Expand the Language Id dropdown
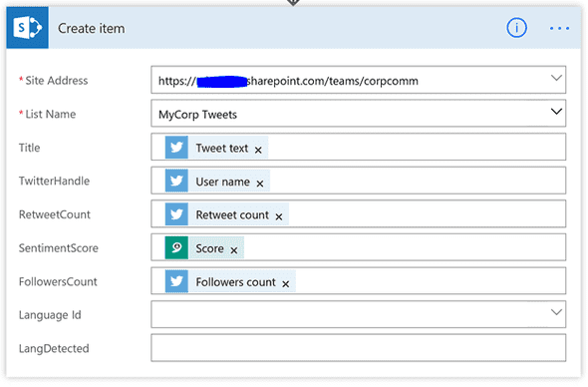Viewport: 588px width, 387px height. point(556,312)
